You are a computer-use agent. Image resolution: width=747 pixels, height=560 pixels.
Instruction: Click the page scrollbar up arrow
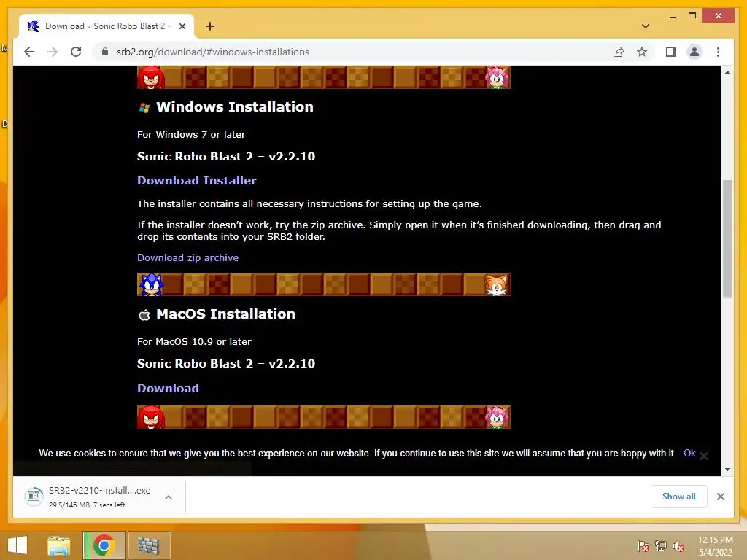point(727,72)
